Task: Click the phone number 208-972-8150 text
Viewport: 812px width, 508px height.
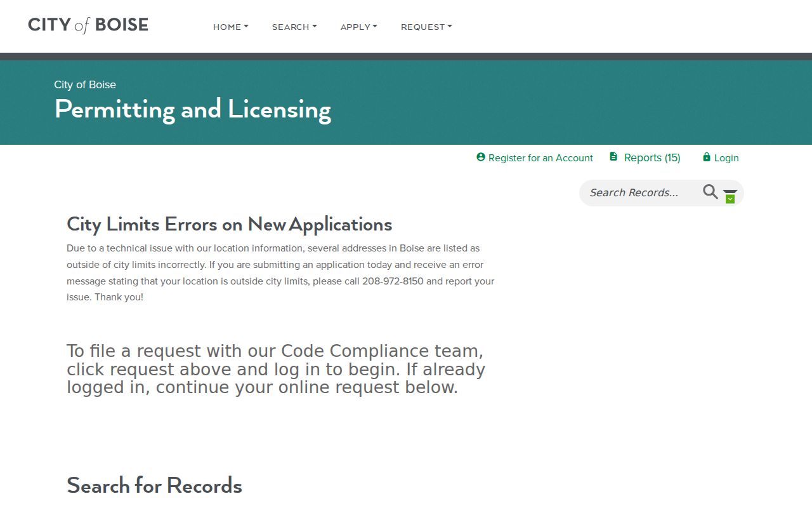Action: pyautogui.click(x=393, y=281)
